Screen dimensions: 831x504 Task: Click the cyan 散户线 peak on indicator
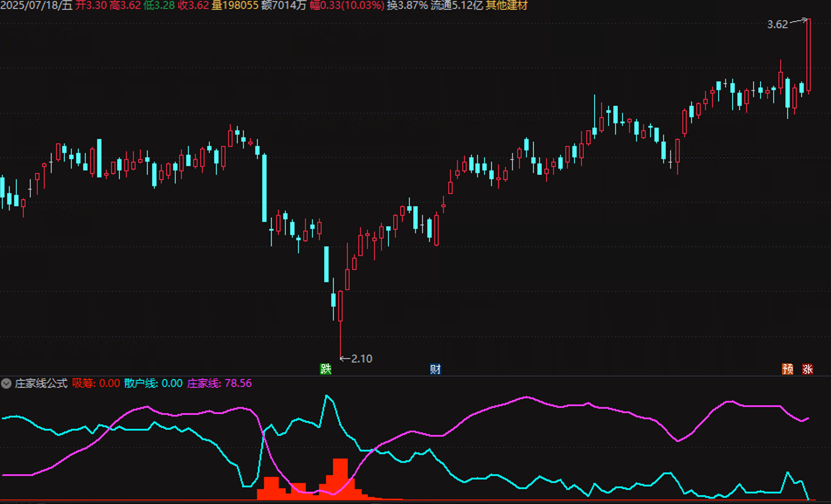click(x=327, y=396)
